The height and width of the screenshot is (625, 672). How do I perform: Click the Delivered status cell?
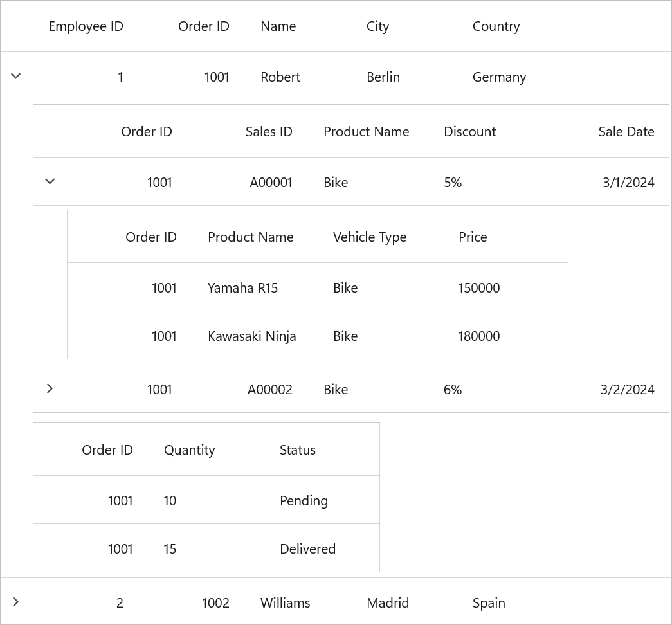307,549
